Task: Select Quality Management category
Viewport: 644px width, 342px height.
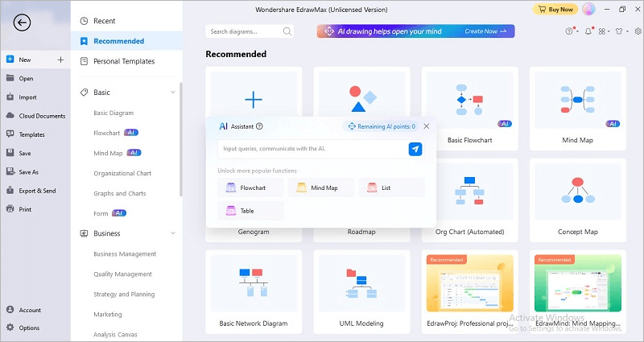Action: click(x=122, y=274)
